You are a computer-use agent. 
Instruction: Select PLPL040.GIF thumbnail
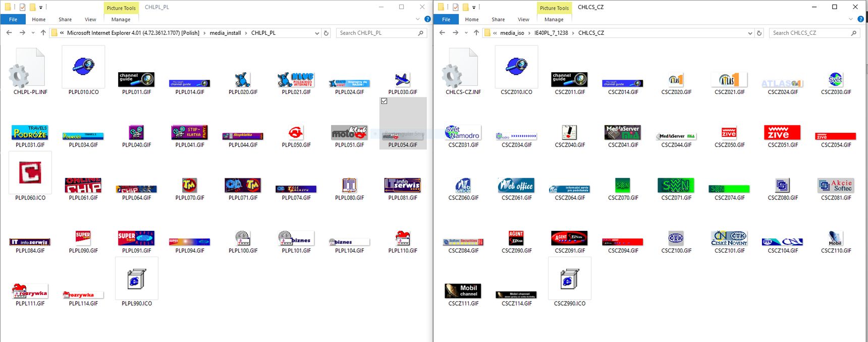tap(136, 132)
